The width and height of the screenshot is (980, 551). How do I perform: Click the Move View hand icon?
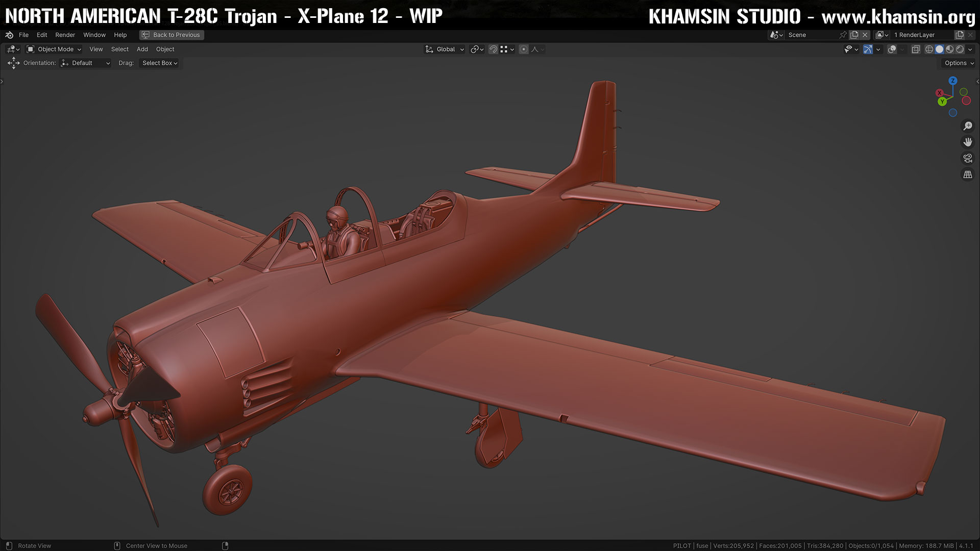(x=968, y=142)
